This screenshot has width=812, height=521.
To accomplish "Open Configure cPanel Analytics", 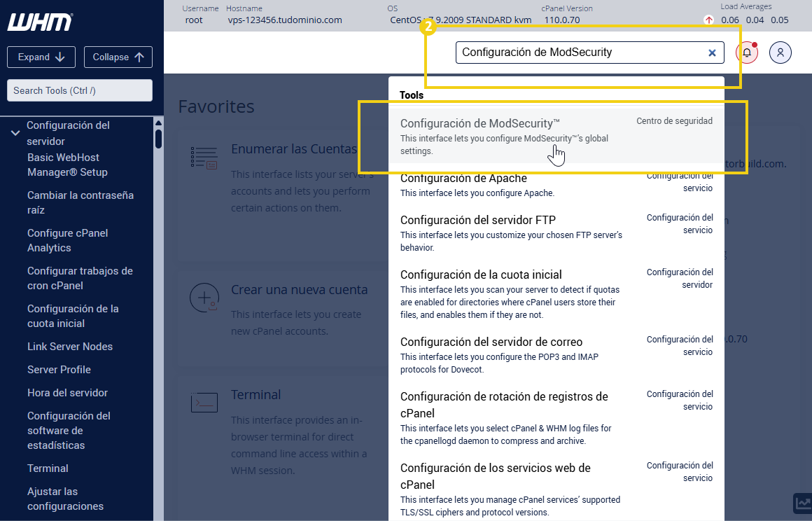I will 67,240.
